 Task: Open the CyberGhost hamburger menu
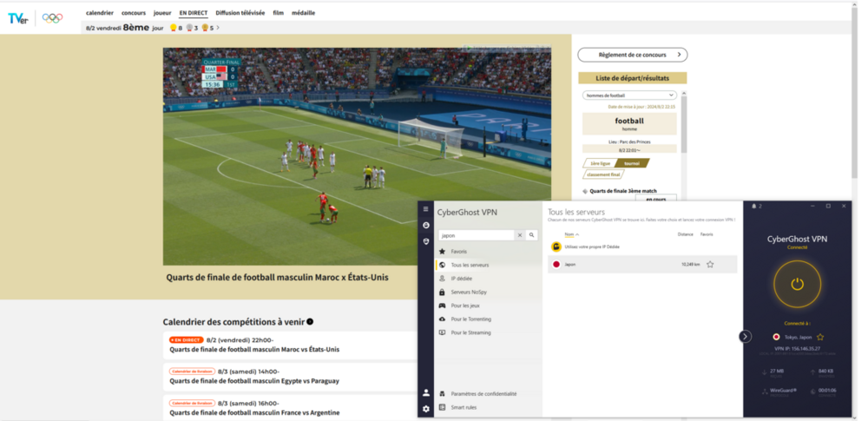pyautogui.click(x=425, y=209)
